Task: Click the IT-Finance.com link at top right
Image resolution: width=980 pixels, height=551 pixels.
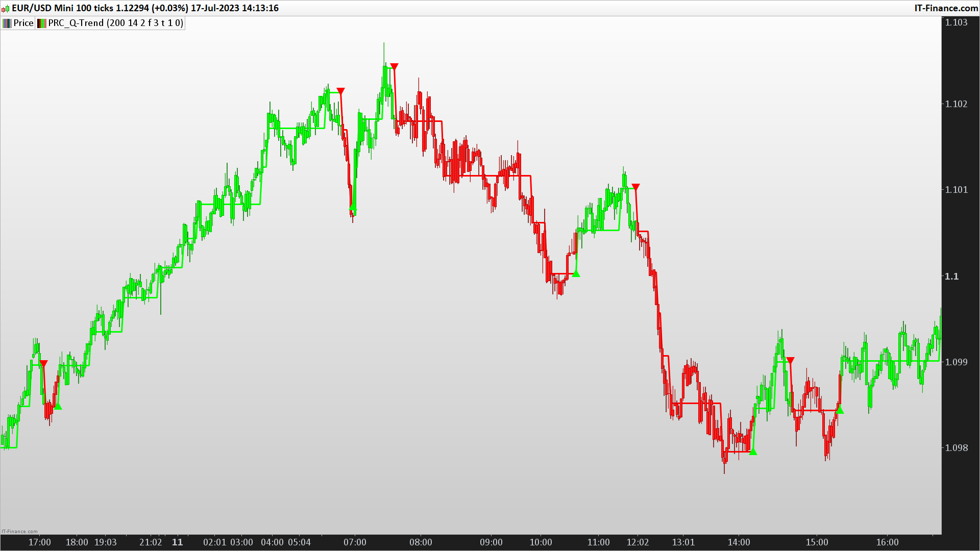Action: tap(946, 8)
